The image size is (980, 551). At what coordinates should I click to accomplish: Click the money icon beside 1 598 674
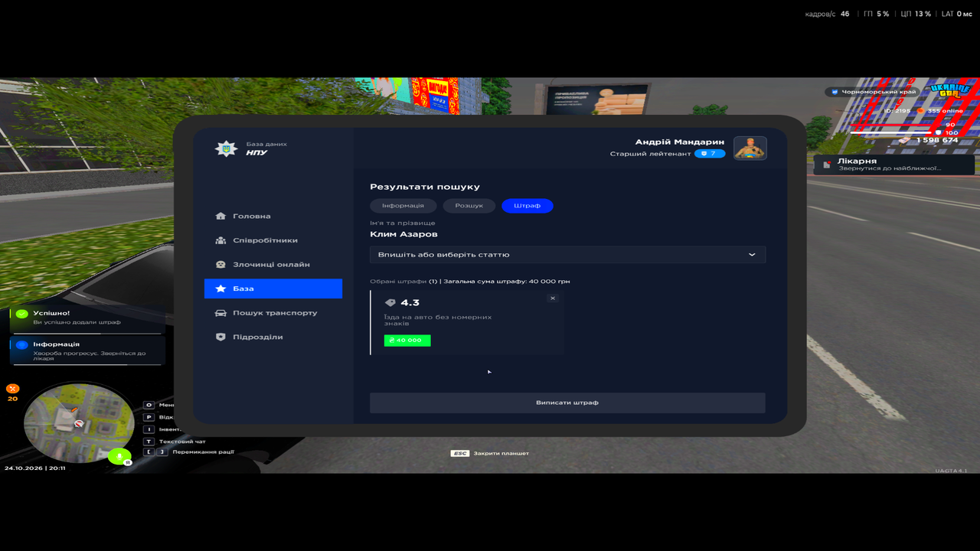point(904,140)
